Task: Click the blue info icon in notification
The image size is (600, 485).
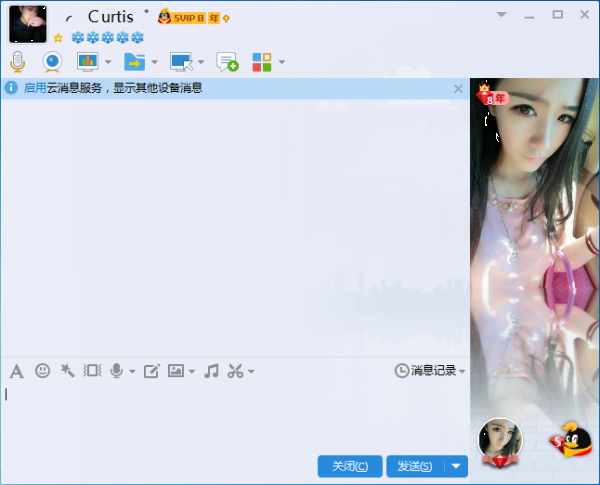Action: tap(11, 88)
